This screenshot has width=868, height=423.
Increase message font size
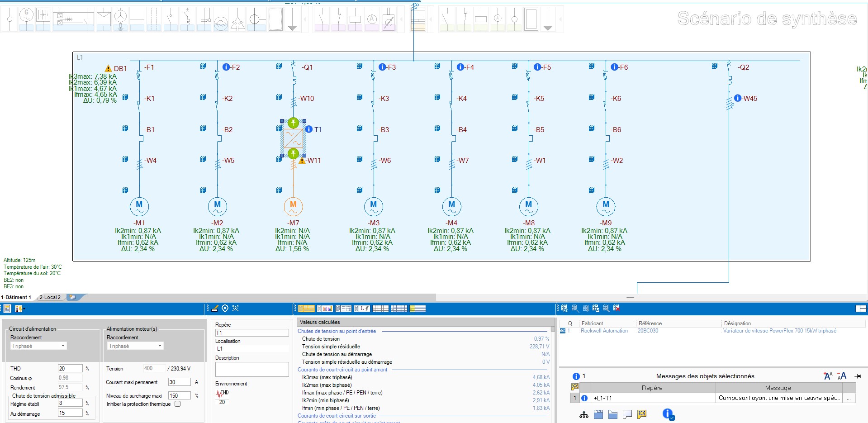pos(828,375)
